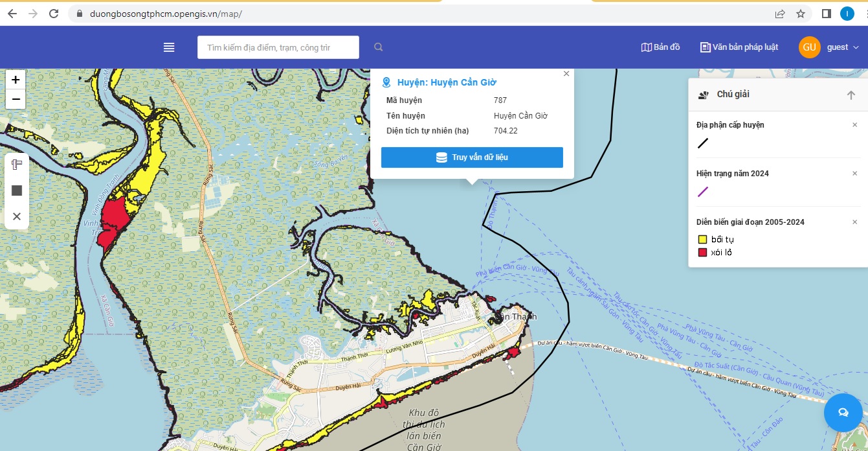View site information lock icon
868x451 pixels.
click(80, 14)
